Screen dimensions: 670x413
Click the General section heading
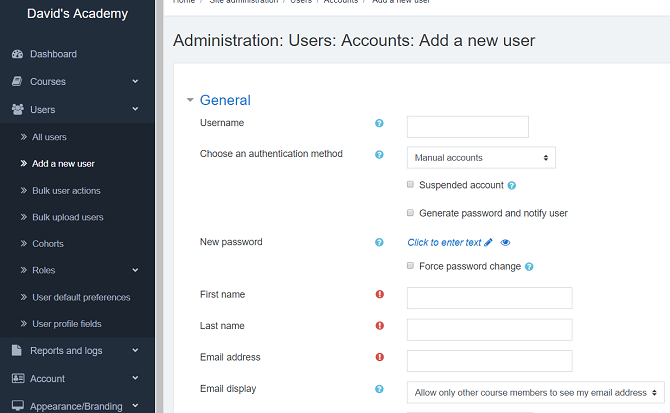[225, 100]
